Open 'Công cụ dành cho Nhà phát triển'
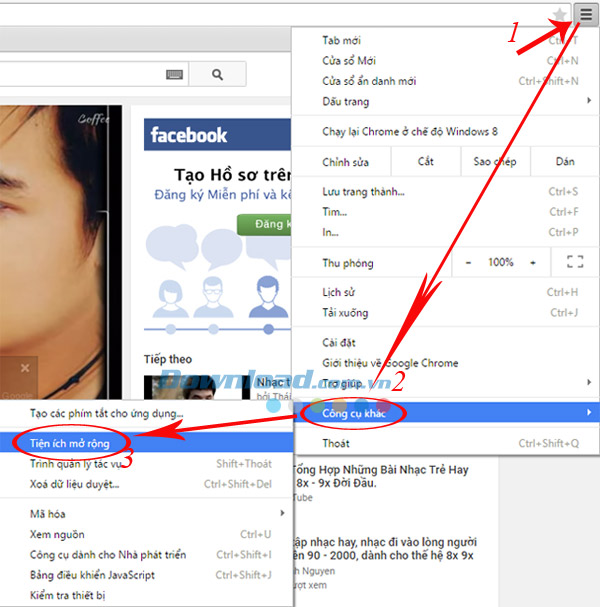 146,555
